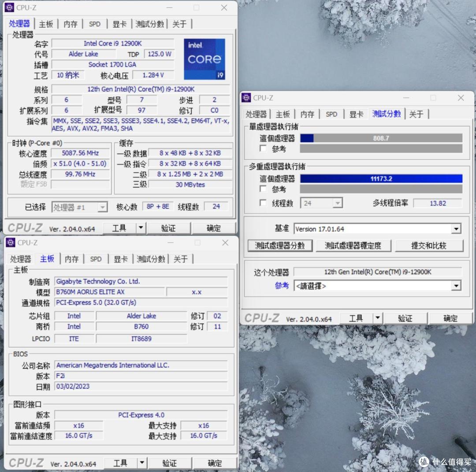Click the CPU-Z app icon in motherboard window title bar
This screenshot has width=476, height=472.
pyautogui.click(x=11, y=242)
